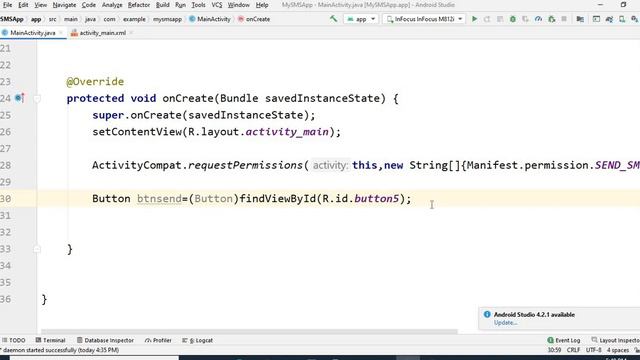Click the 30:59 cursor position indicator
640x360 pixels.
point(554,350)
